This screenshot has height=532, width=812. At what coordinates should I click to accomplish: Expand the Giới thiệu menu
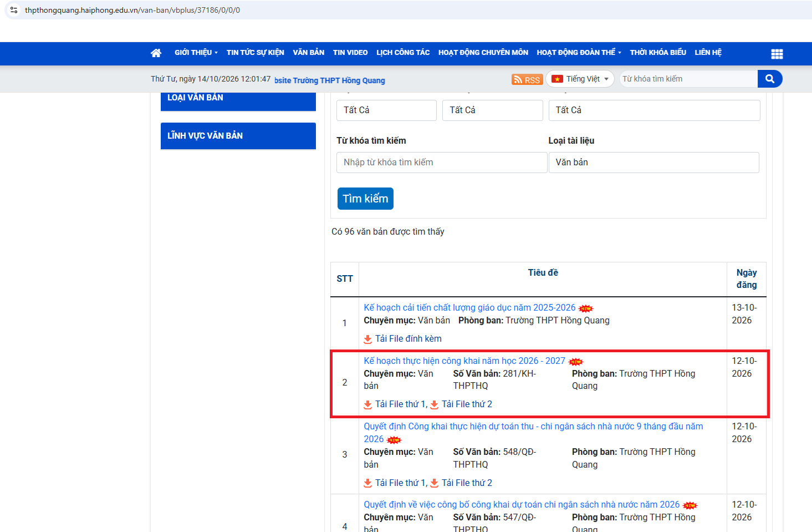pyautogui.click(x=196, y=53)
